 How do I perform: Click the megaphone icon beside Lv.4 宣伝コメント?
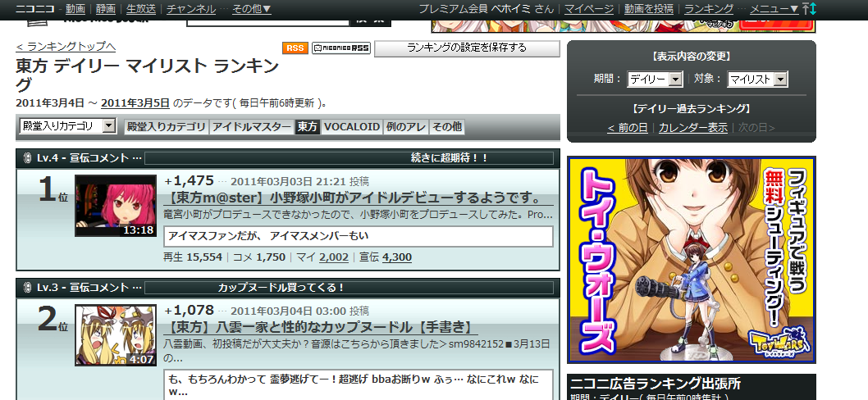point(27,158)
